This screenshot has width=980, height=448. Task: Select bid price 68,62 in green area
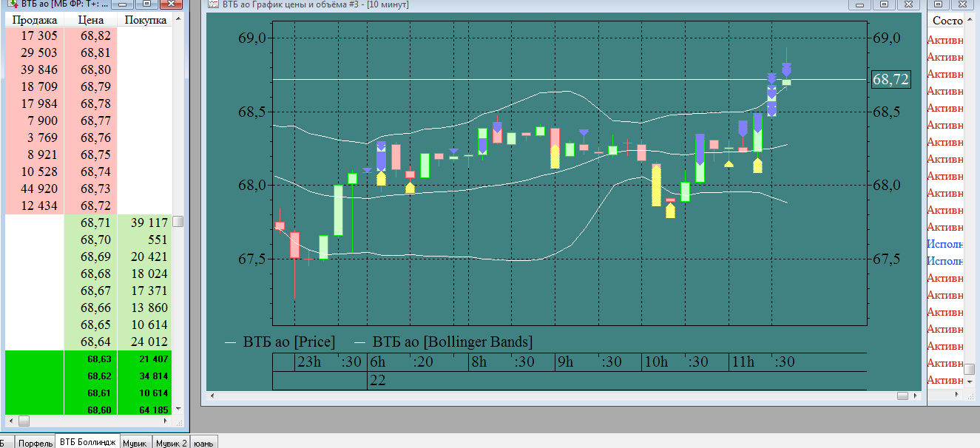pos(91,376)
